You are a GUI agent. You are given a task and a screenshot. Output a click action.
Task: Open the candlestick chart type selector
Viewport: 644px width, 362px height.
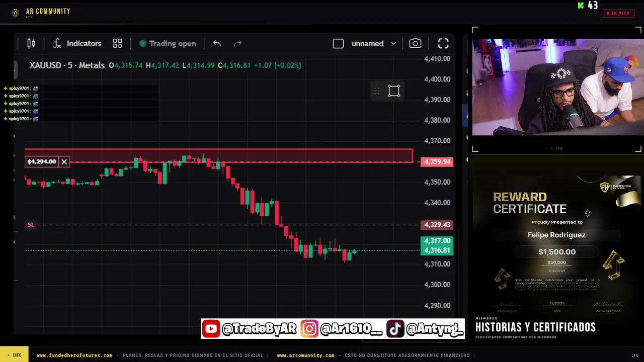click(31, 44)
